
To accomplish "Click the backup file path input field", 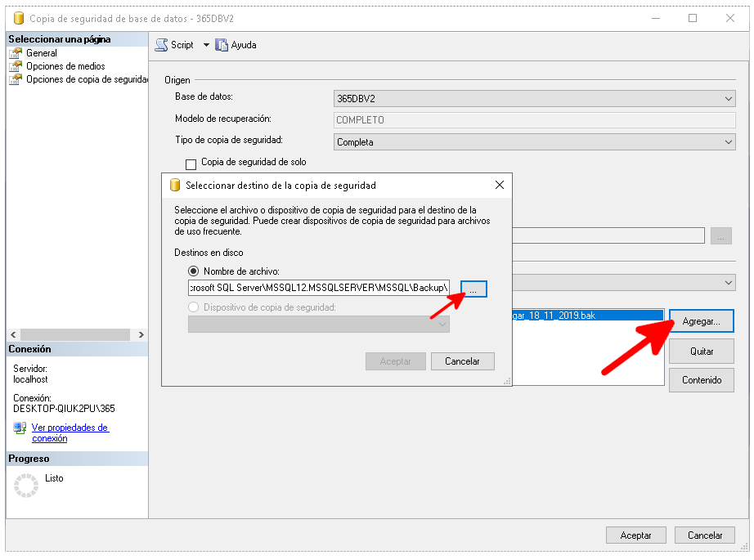I will tap(319, 288).
